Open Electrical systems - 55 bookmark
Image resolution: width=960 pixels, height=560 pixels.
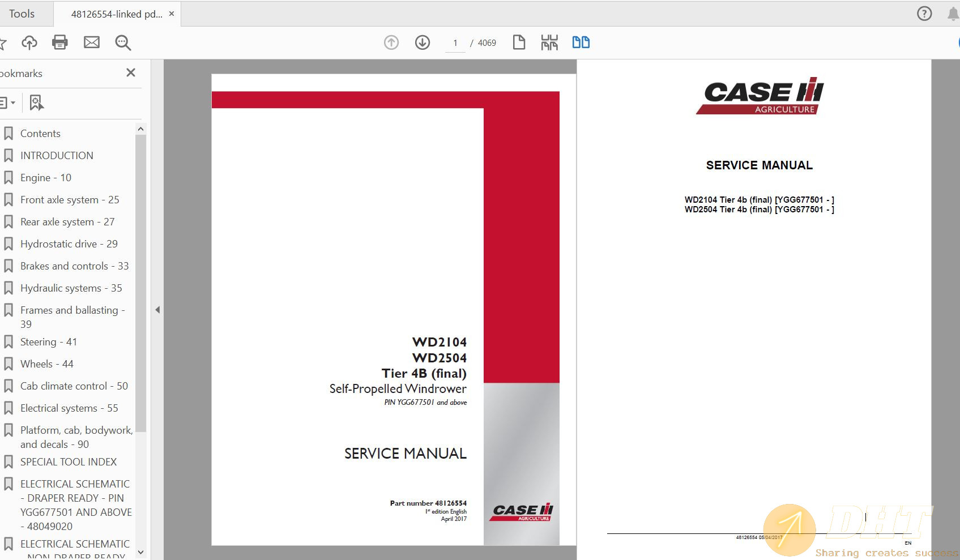(x=69, y=408)
